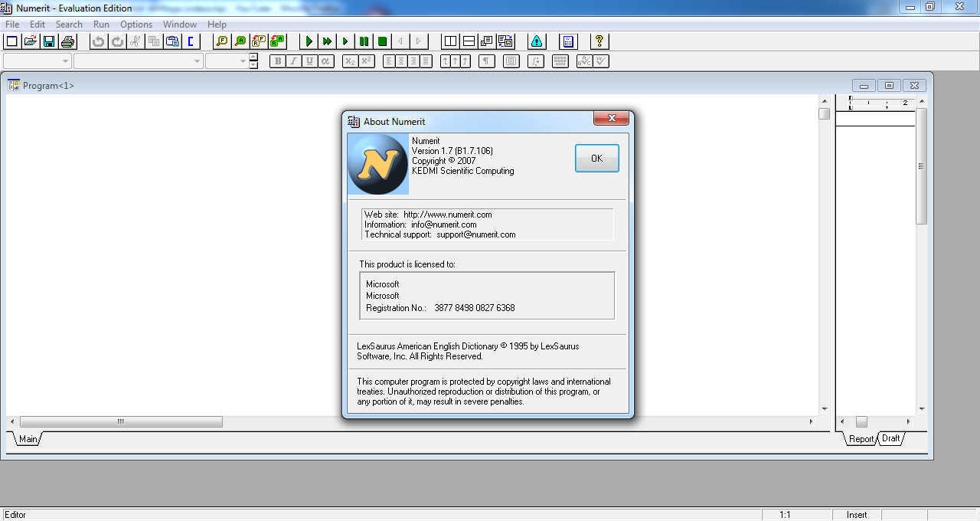Viewport: 980px width, 521px height.
Task: Click the Find Again magnifier A icon
Action: (240, 41)
